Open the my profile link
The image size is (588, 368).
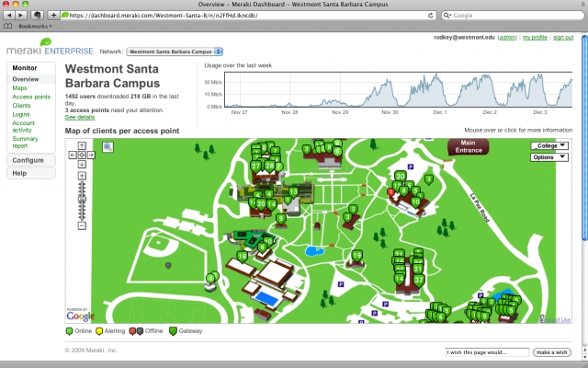pyautogui.click(x=535, y=38)
